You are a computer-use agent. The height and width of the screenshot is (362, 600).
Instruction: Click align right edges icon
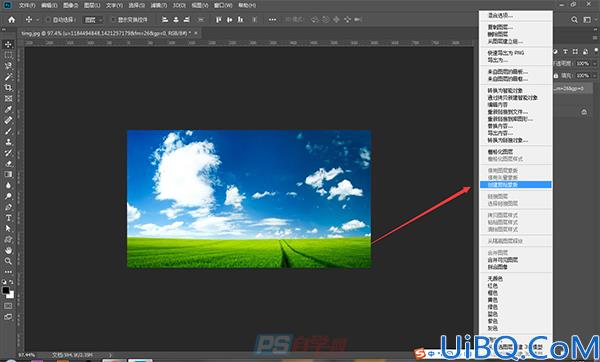[x=186, y=20]
